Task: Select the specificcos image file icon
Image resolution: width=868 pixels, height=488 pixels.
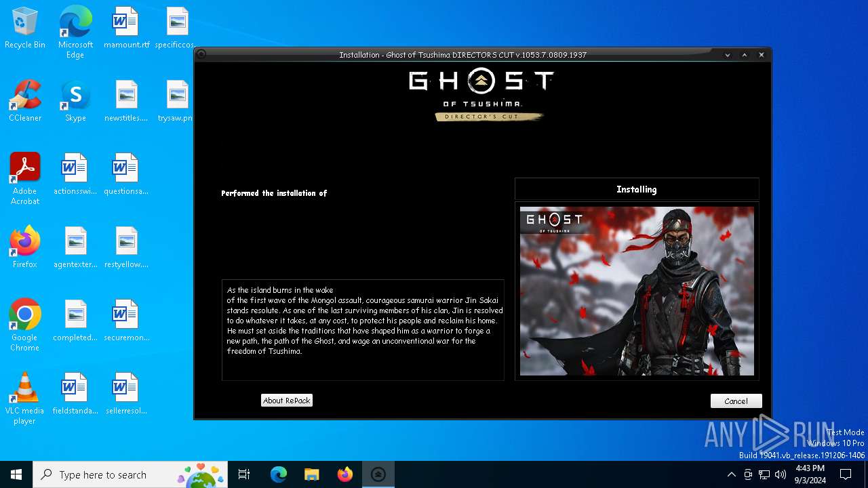Action: (177, 28)
